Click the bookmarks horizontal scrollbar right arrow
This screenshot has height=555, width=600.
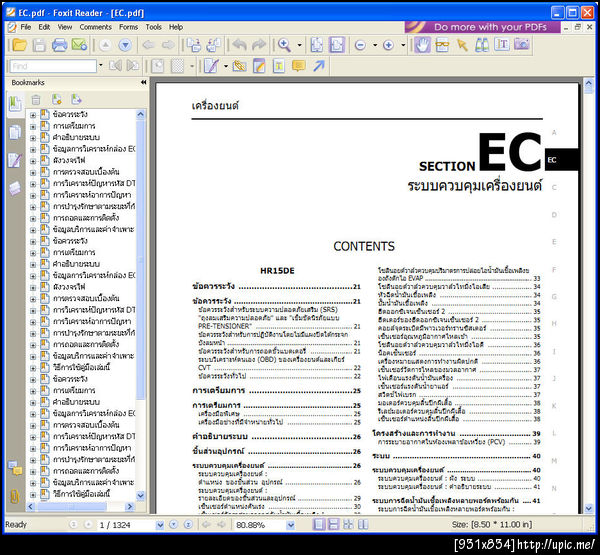pos(130,506)
